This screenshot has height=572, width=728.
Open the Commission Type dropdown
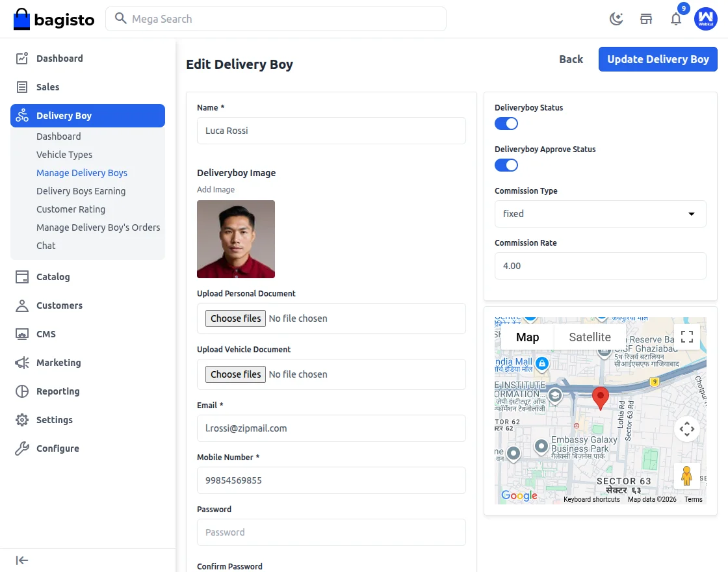pyautogui.click(x=599, y=214)
